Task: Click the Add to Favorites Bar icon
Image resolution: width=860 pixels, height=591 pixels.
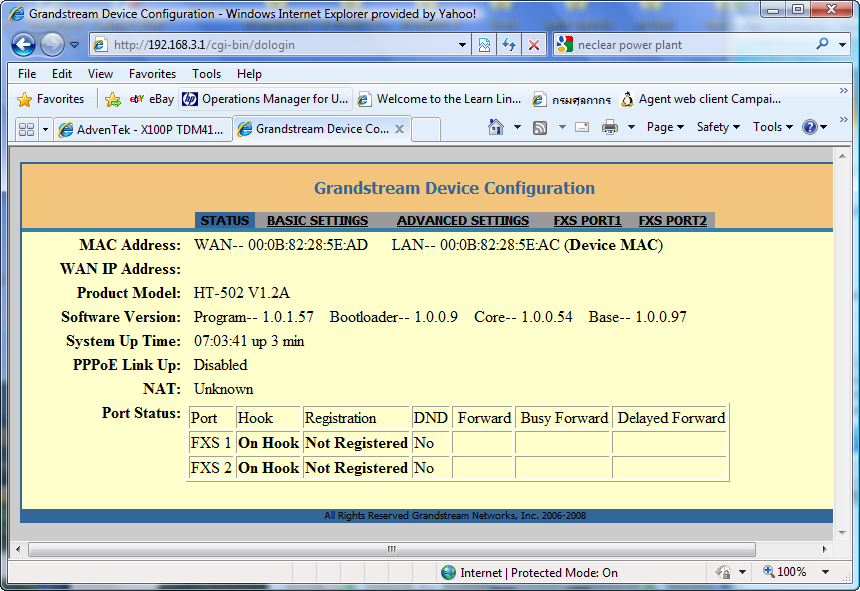Action: pyautogui.click(x=113, y=99)
